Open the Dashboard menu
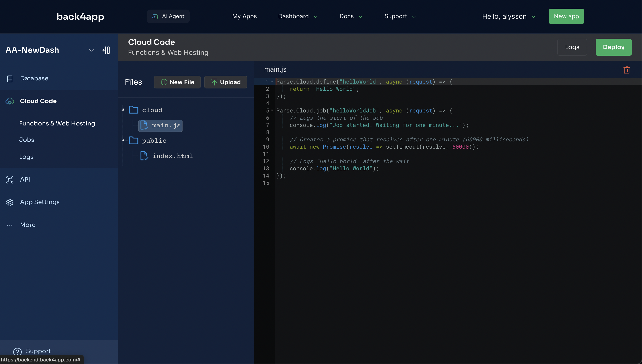This screenshot has width=642, height=364. (297, 16)
